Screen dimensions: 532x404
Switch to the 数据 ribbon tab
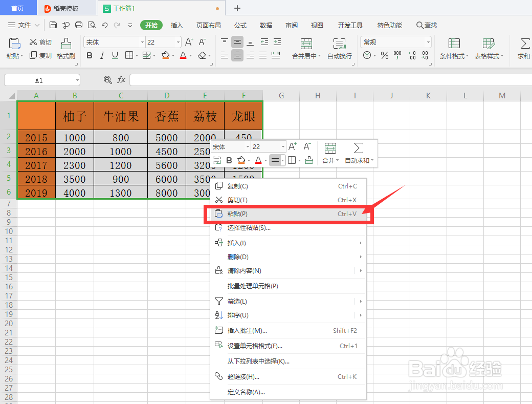click(x=265, y=26)
